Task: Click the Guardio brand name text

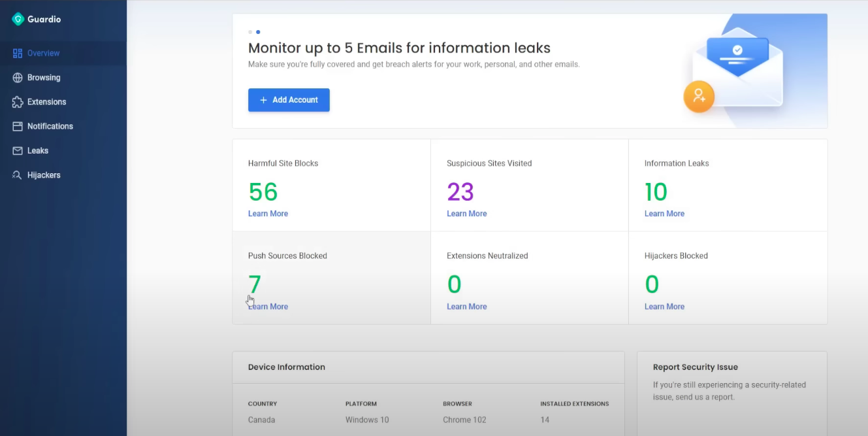Action: [44, 20]
